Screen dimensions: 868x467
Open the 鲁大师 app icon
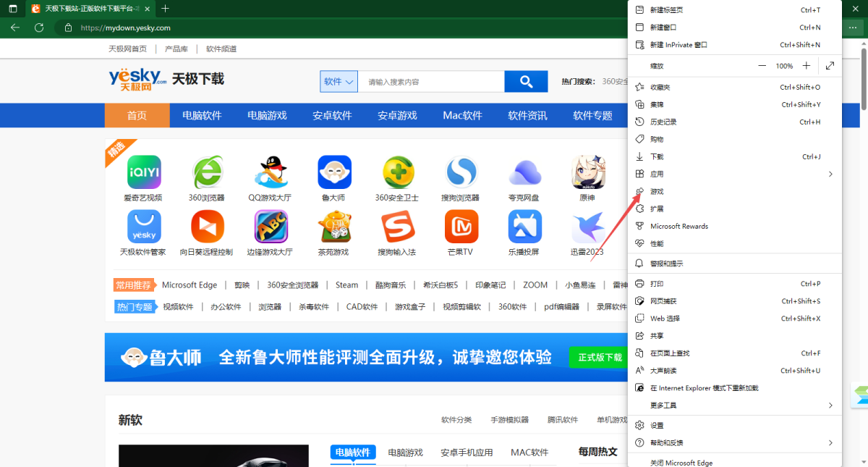[x=334, y=172]
